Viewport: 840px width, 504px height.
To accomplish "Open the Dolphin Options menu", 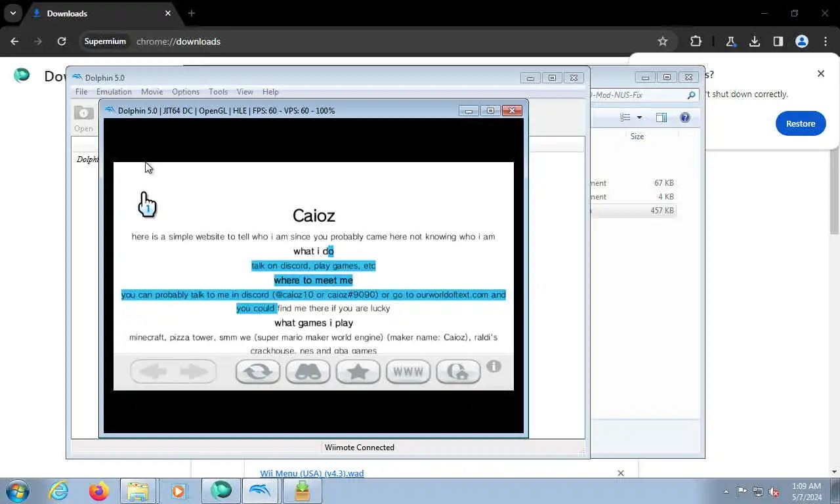I will tap(186, 92).
